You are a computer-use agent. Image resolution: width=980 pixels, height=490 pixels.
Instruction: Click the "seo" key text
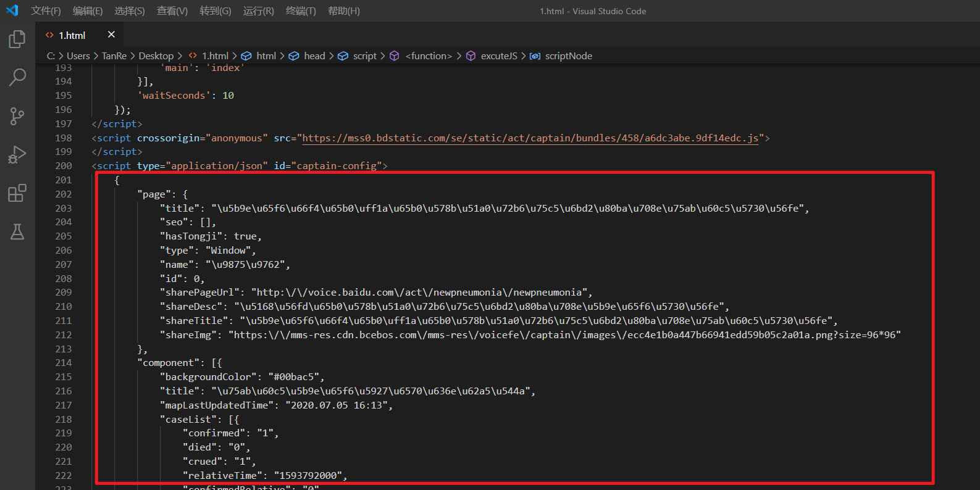pyautogui.click(x=174, y=222)
